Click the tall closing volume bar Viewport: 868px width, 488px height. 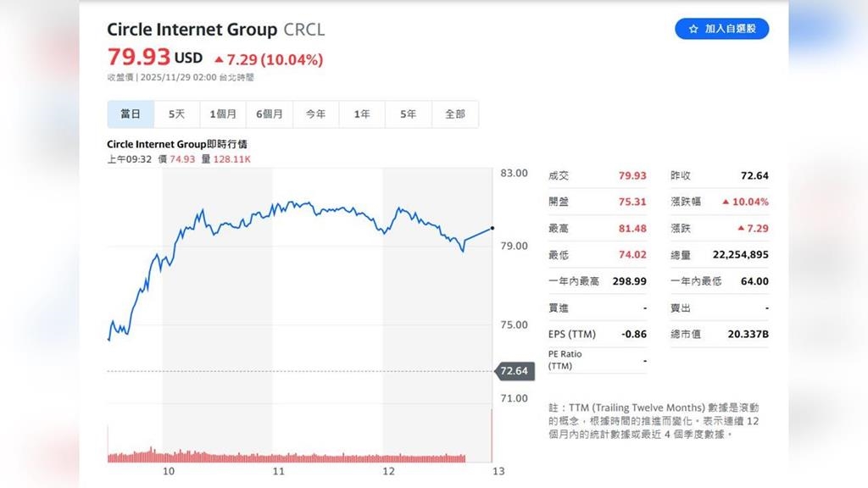coord(492,435)
